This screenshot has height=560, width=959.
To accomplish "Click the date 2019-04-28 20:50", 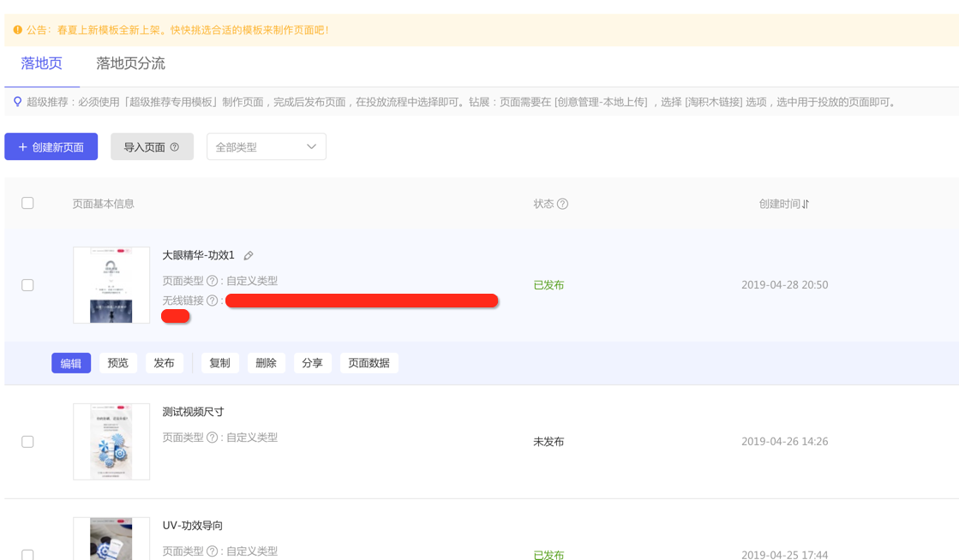I will [x=785, y=285].
